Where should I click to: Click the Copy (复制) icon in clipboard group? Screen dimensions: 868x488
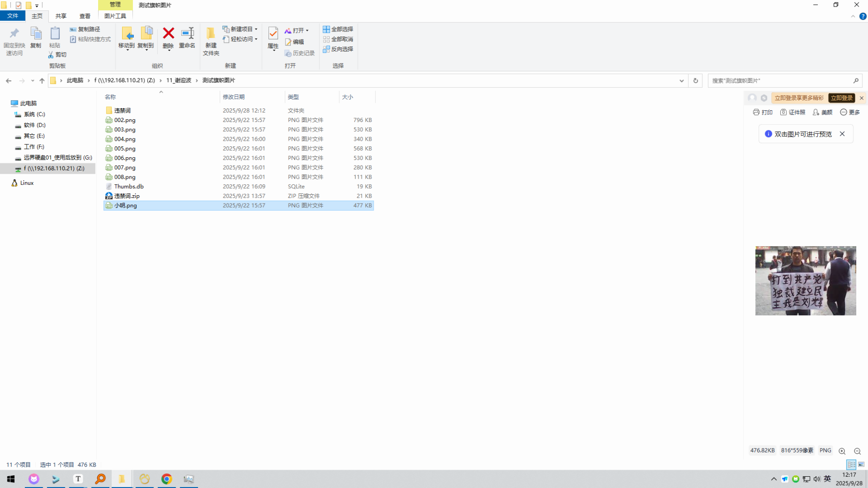click(x=36, y=38)
